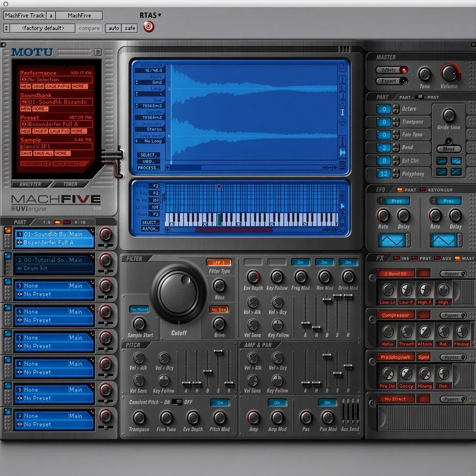
Task: Toggle the Mono button under Glide time
Action: pos(449,149)
